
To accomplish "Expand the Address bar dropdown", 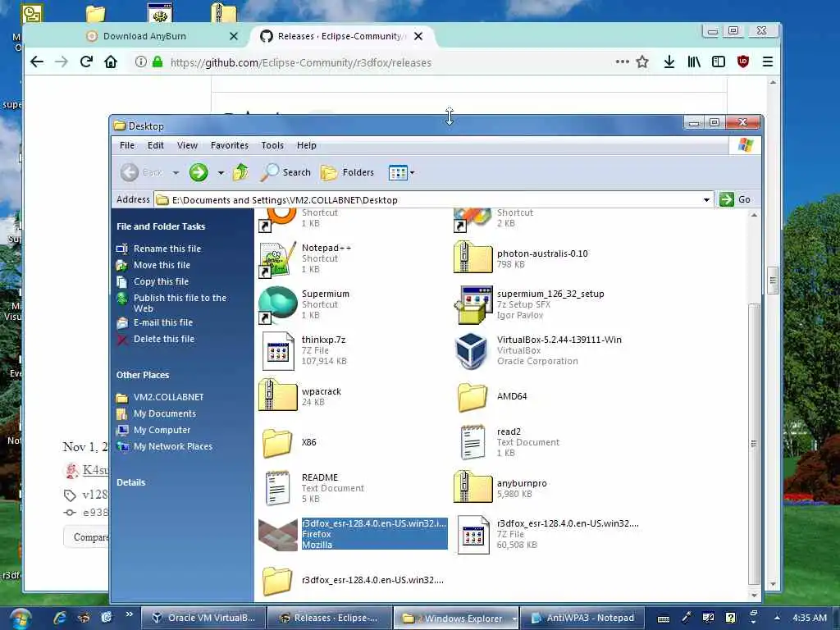I will tap(706, 200).
